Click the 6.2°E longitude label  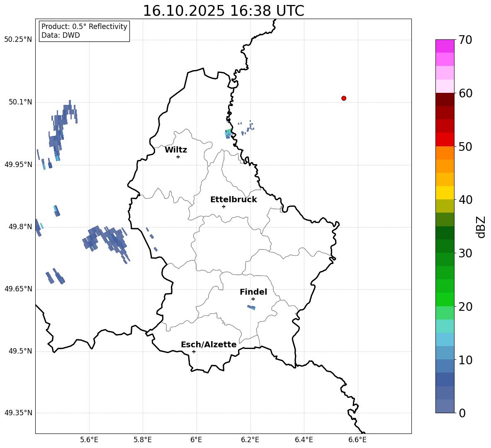pyautogui.click(x=250, y=440)
